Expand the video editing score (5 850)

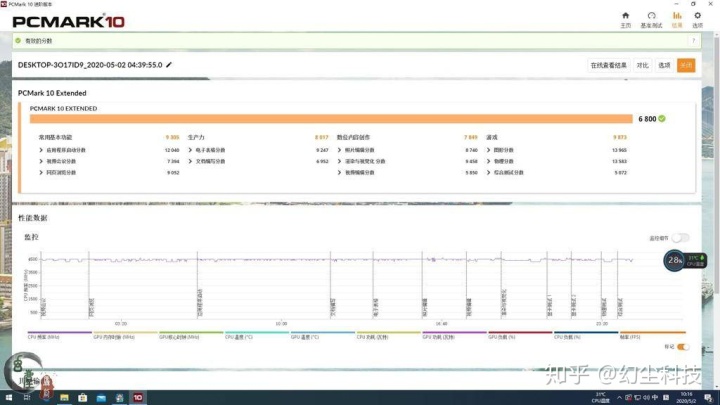point(339,173)
